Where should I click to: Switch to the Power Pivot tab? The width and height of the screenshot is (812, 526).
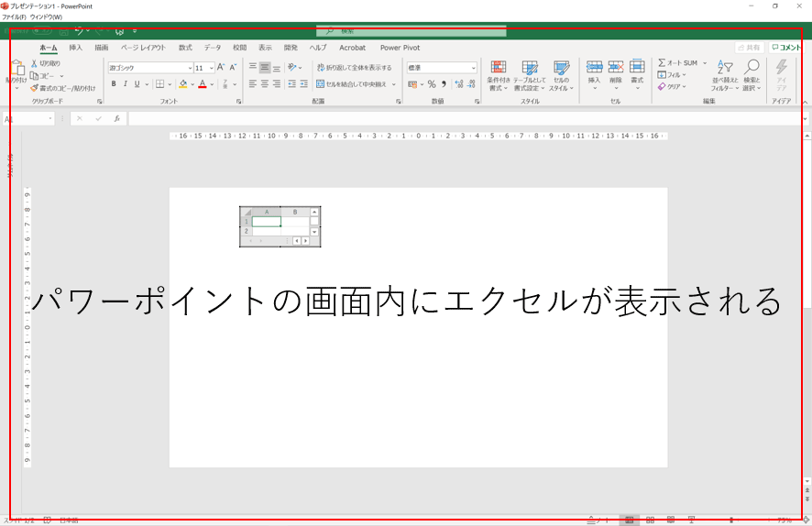coord(400,48)
